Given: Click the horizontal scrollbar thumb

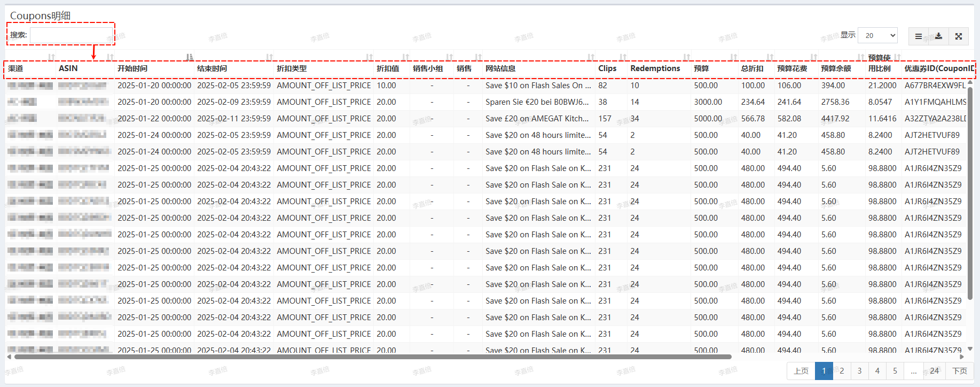Looking at the screenshot, I should tap(373, 357).
